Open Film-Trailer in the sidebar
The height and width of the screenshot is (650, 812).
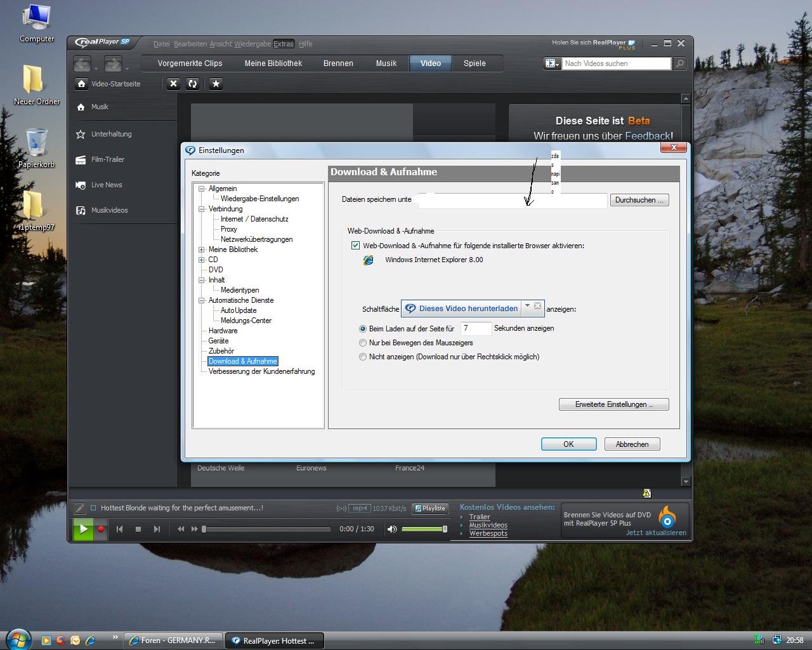point(108,159)
